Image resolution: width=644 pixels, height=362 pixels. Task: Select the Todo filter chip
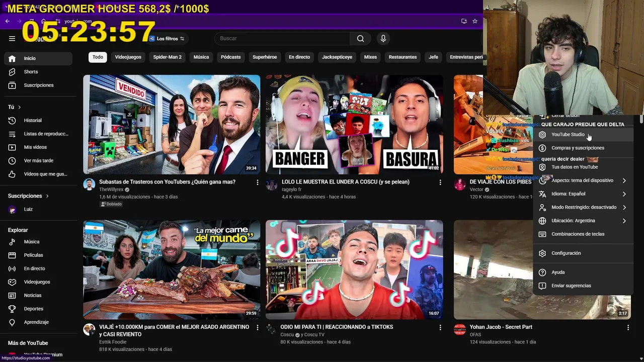click(x=98, y=57)
